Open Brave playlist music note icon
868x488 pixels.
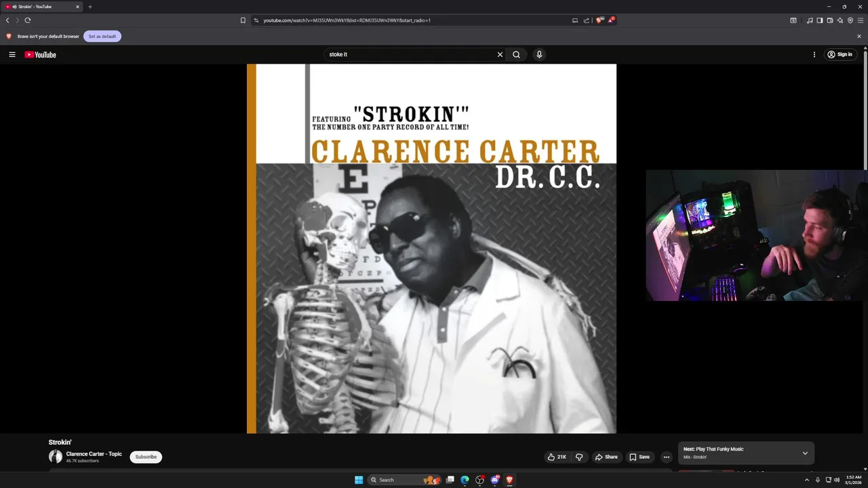click(810, 20)
